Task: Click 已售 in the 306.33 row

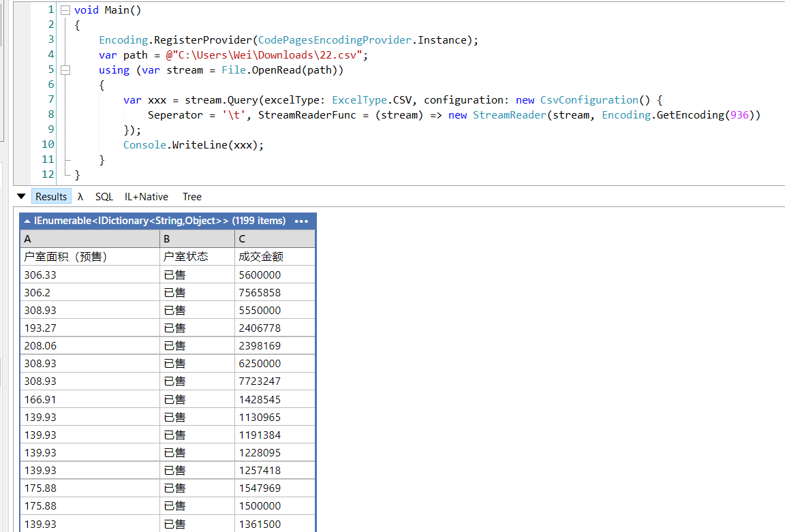Action: 174,275
